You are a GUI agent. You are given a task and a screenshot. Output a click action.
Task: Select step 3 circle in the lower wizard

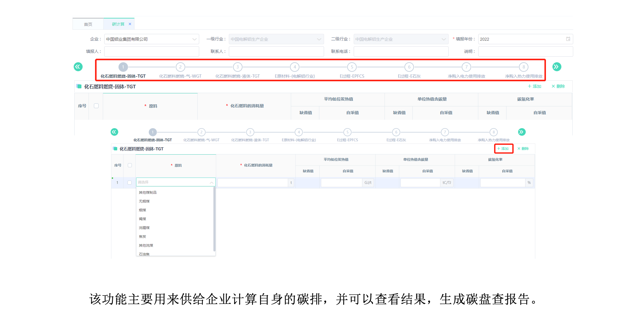(250, 132)
